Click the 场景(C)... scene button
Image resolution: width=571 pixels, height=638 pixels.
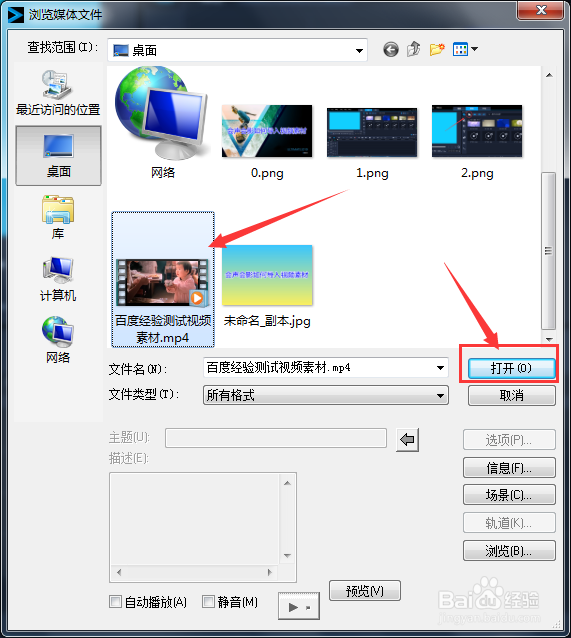point(509,495)
